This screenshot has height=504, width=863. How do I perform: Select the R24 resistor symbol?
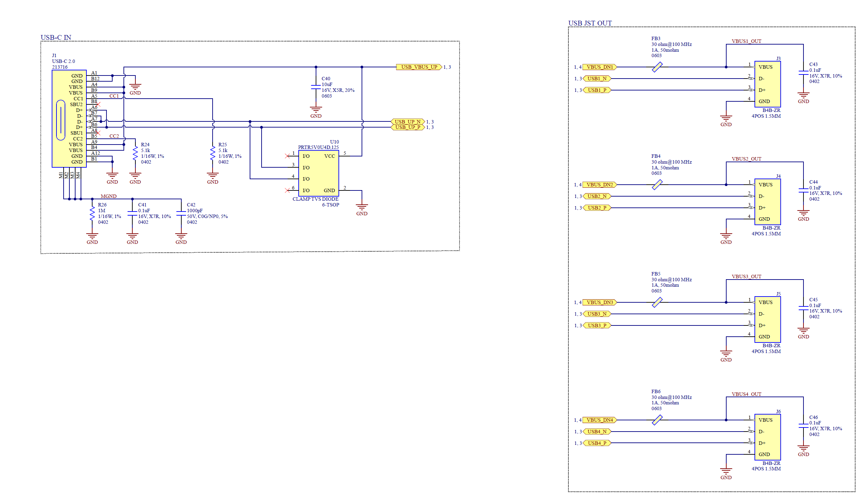[x=135, y=153]
